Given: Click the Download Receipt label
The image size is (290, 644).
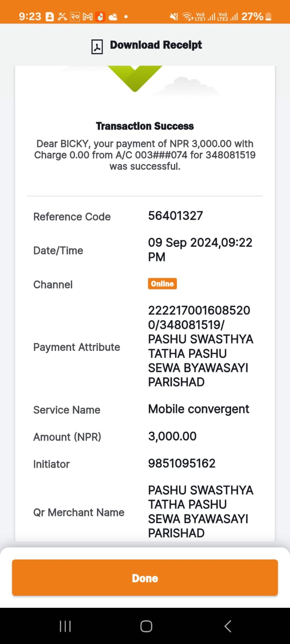Looking at the screenshot, I should 156,45.
